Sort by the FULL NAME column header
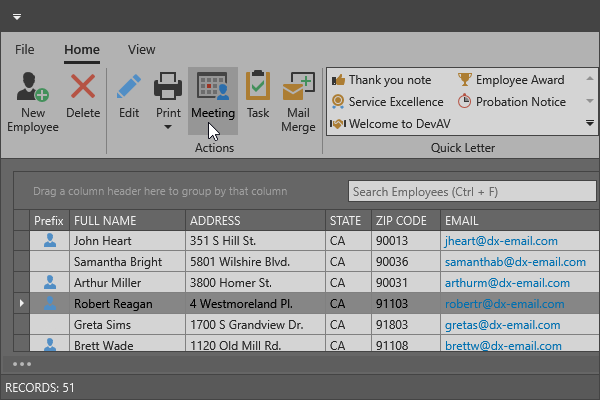The width and height of the screenshot is (600, 400). coord(127,220)
